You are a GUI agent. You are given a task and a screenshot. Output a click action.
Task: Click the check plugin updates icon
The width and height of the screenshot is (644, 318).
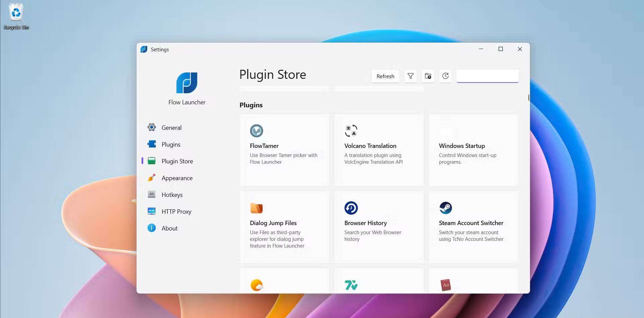tap(445, 76)
